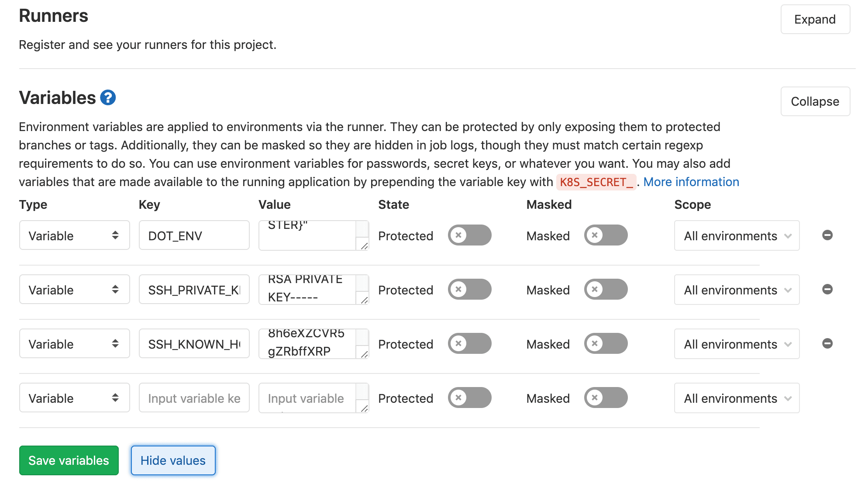Click the Hide values button
The height and width of the screenshot is (491, 868).
tap(173, 460)
